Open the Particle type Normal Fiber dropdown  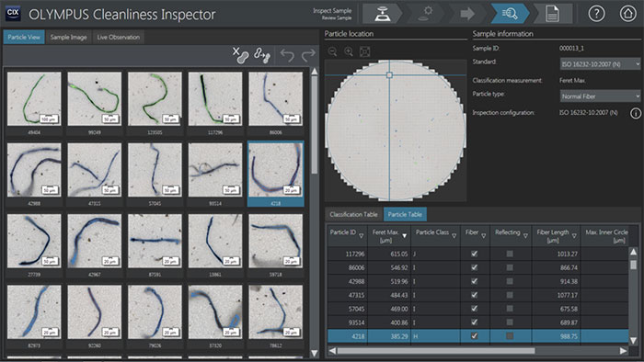pos(600,96)
